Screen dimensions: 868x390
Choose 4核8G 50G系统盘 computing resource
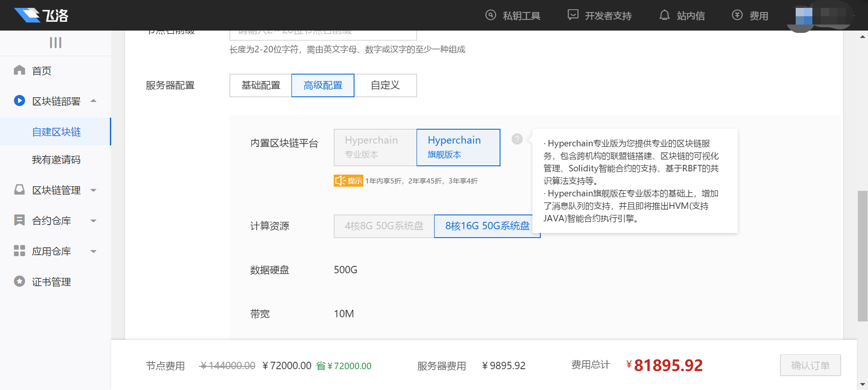384,226
